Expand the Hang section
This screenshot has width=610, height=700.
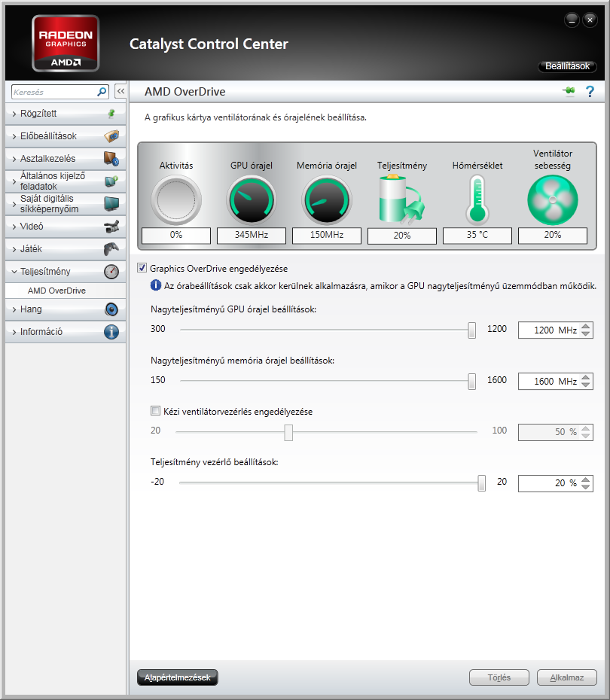point(14,309)
